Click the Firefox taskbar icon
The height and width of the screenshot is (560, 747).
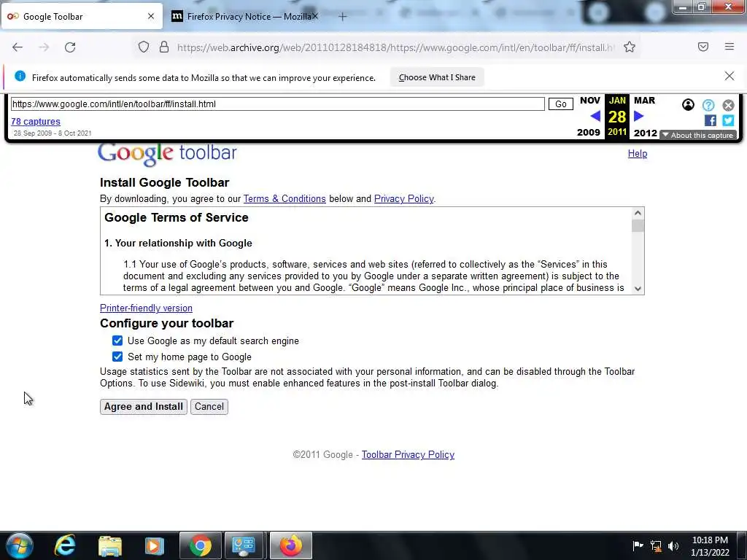tap(290, 545)
